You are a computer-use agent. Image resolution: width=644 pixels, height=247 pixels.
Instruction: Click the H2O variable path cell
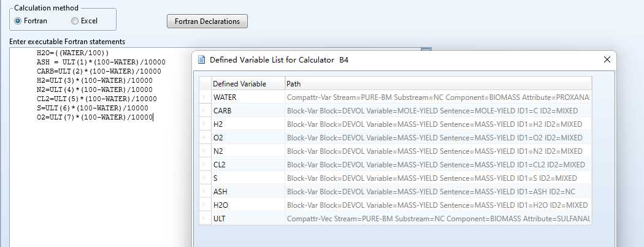pyautogui.click(x=438, y=205)
